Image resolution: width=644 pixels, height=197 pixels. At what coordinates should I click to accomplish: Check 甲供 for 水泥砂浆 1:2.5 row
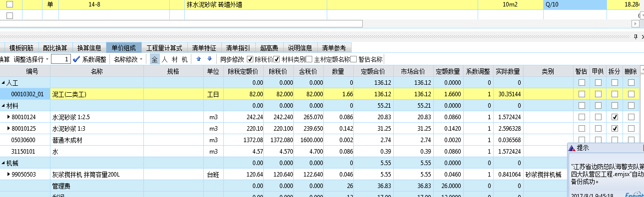click(598, 117)
